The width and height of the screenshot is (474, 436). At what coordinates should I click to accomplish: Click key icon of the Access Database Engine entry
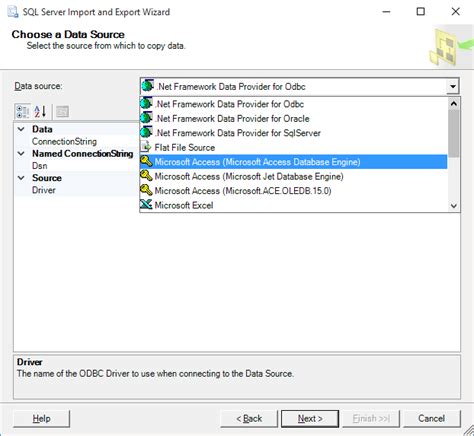pyautogui.click(x=146, y=161)
